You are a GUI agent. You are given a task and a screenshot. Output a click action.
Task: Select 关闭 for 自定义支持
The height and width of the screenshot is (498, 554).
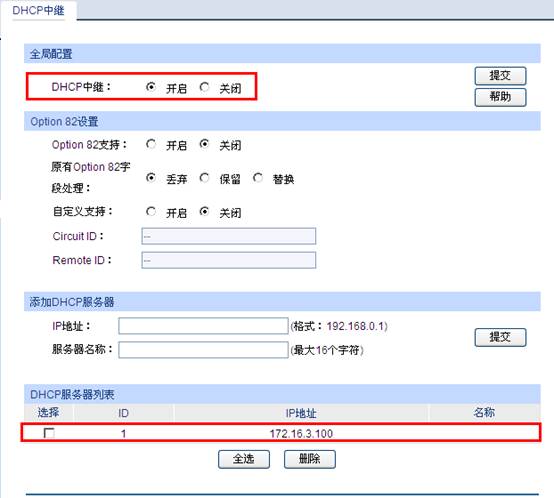[x=204, y=212]
